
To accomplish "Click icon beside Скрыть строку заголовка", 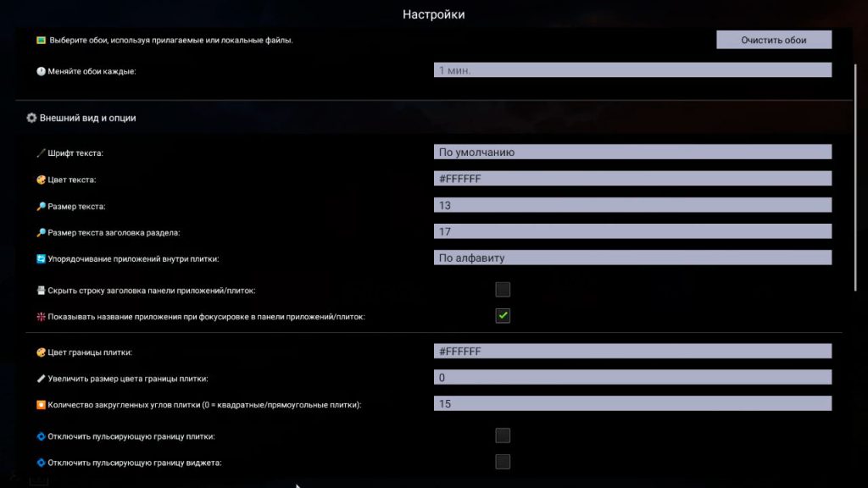I will point(41,290).
